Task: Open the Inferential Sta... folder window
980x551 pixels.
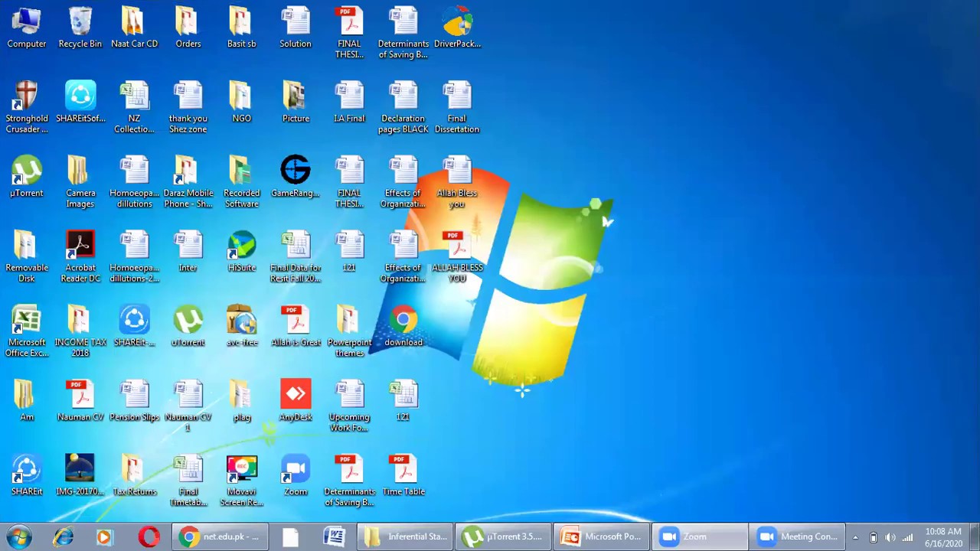Action: tap(407, 536)
